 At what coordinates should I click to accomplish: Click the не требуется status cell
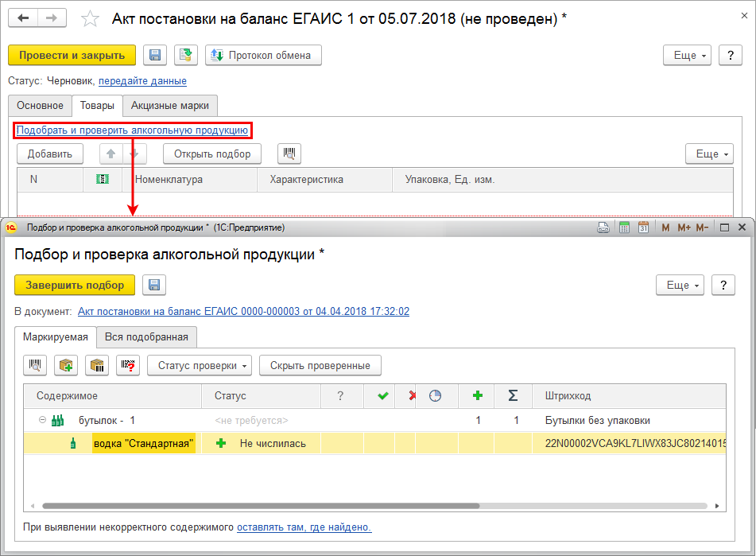(x=261, y=421)
